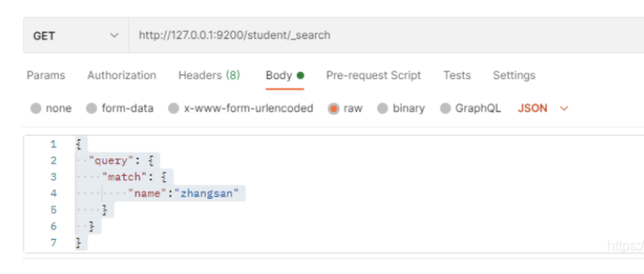Viewport: 644px width, 274px height.
Task: Click the "zhangsan" value in the editor
Action: (209, 193)
